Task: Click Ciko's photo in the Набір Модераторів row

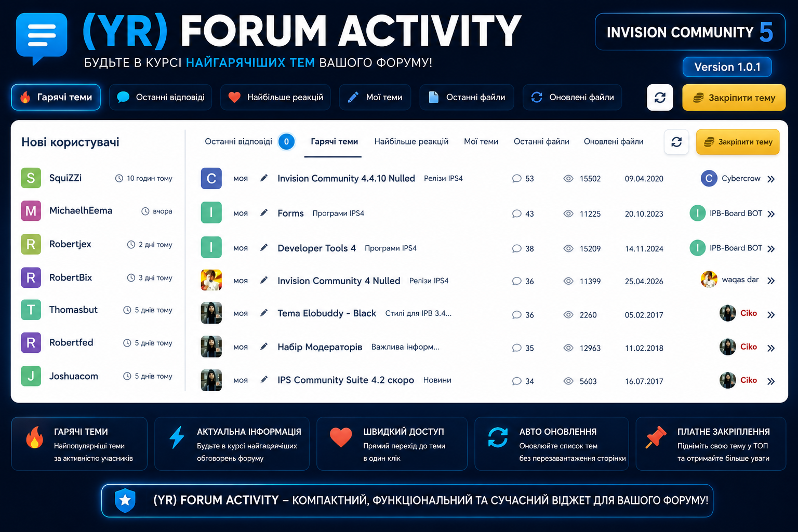Action: [727, 347]
